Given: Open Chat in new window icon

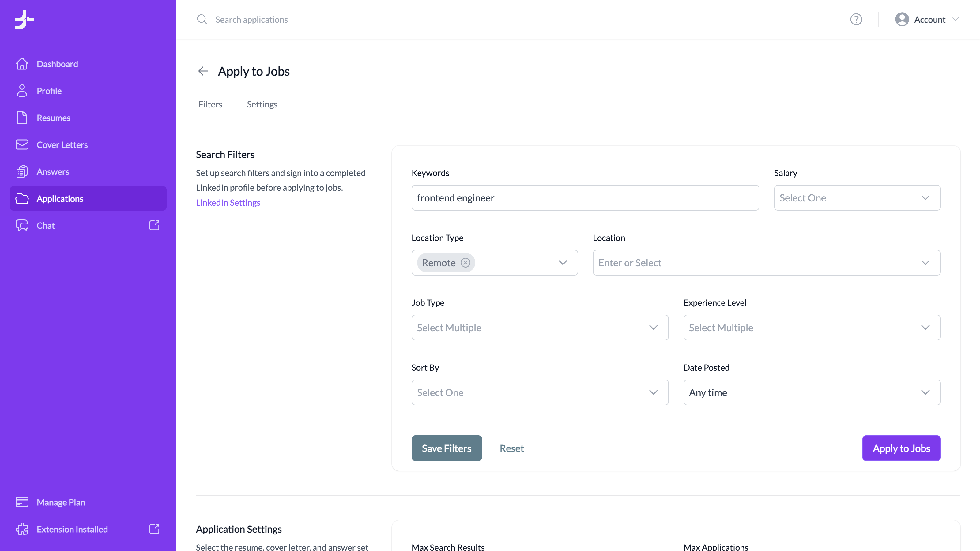Looking at the screenshot, I should (x=154, y=226).
